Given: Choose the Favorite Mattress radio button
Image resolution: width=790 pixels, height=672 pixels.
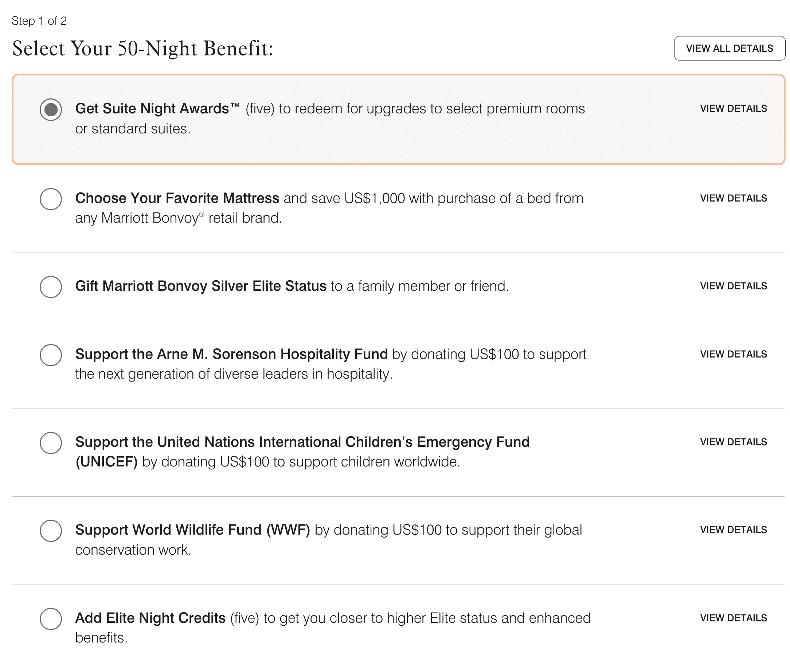Looking at the screenshot, I should [x=51, y=199].
